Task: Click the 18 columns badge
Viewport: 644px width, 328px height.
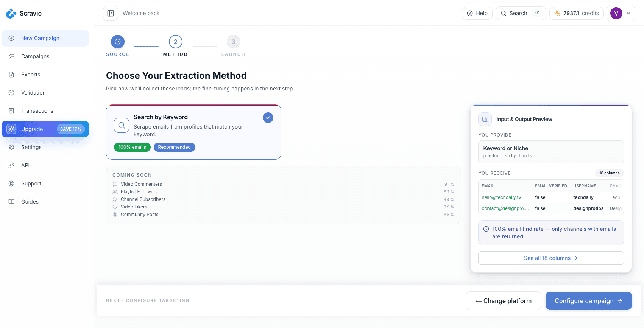Action: pos(609,173)
